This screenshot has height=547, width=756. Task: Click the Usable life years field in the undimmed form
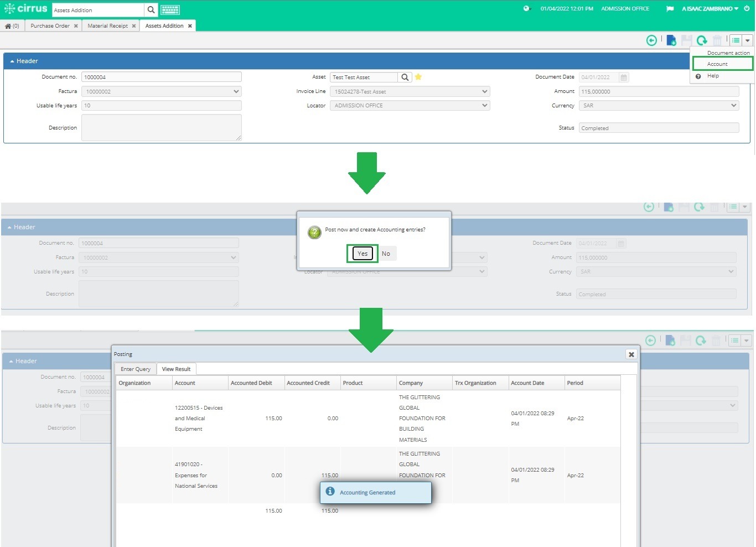point(162,106)
